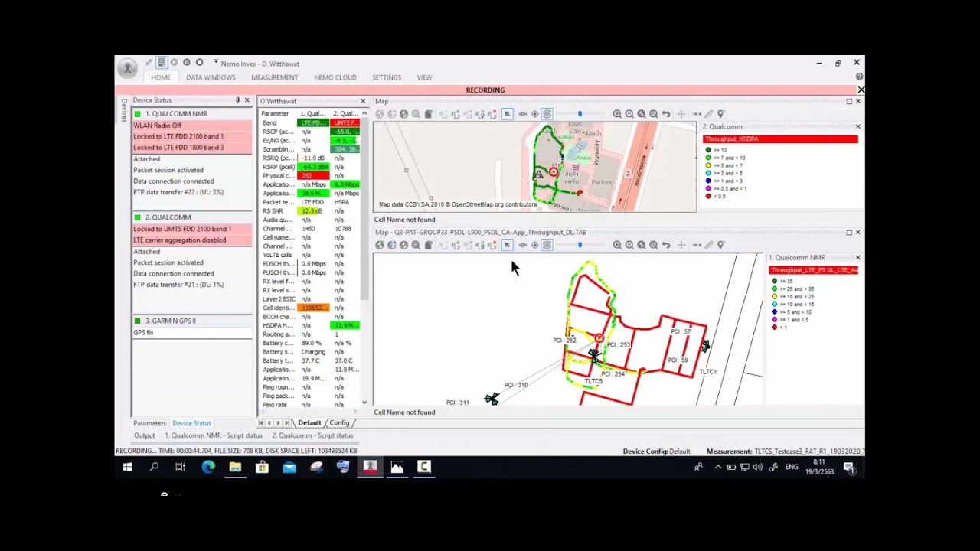Click the zoom slider on the upper Map toolbar
This screenshot has height=551, width=980.
580,114
